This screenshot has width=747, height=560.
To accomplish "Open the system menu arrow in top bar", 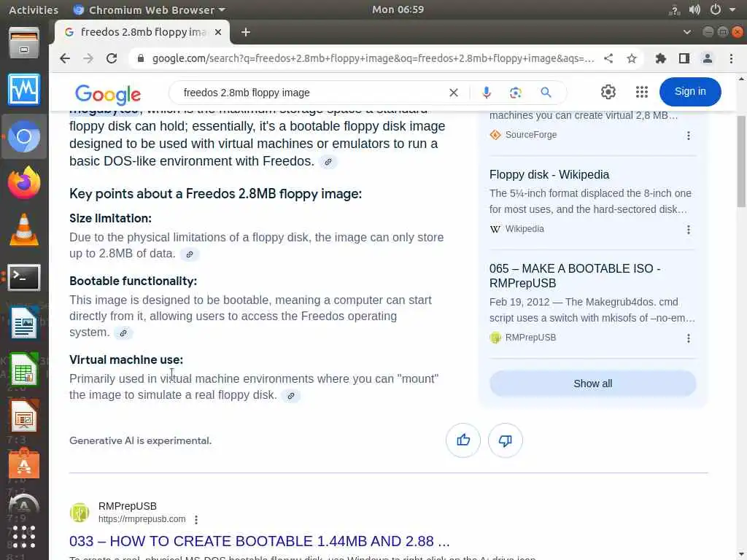I will (x=732, y=9).
